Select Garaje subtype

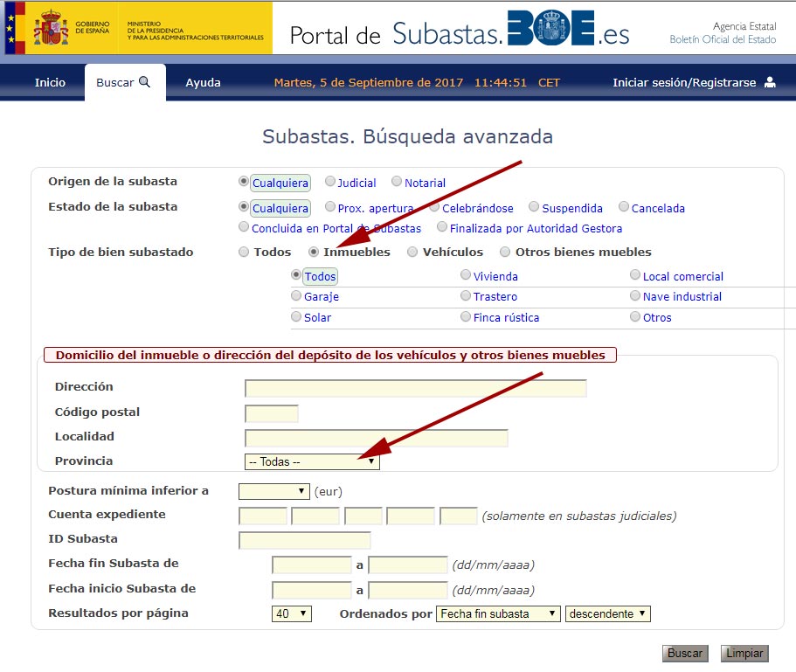[296, 295]
